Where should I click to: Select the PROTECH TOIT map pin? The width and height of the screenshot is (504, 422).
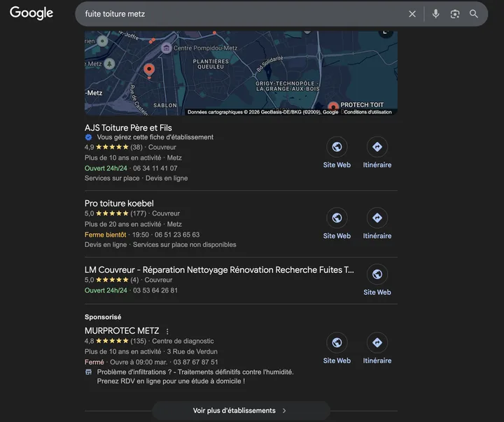(333, 106)
